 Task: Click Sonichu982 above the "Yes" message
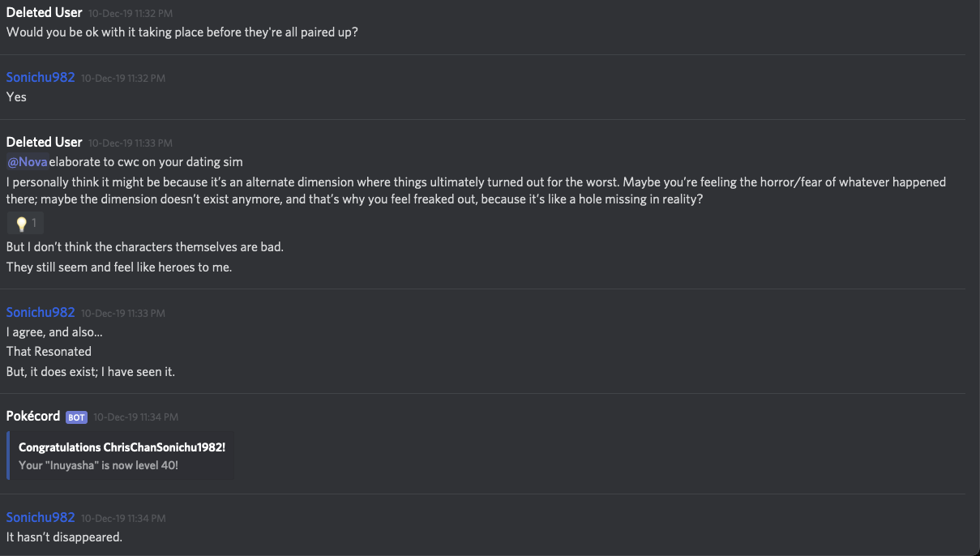pyautogui.click(x=41, y=78)
